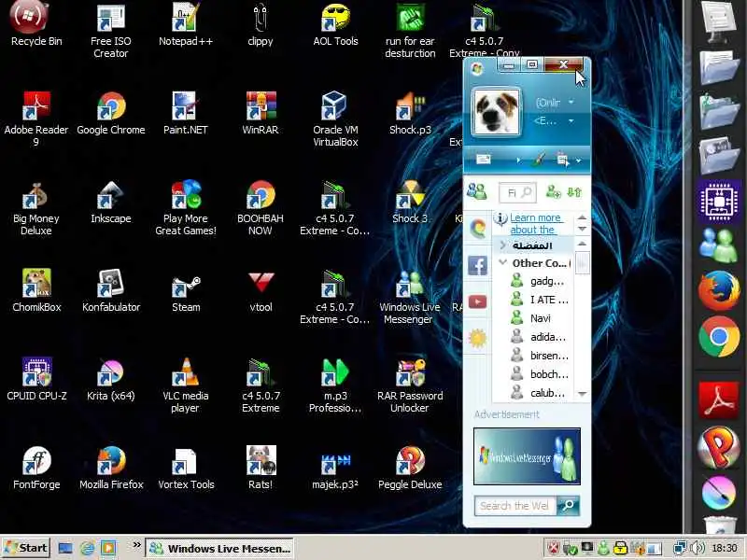The height and width of the screenshot is (560, 747).
Task: Click the paintbrush scene-change icon in Messenger
Action: pos(540,159)
